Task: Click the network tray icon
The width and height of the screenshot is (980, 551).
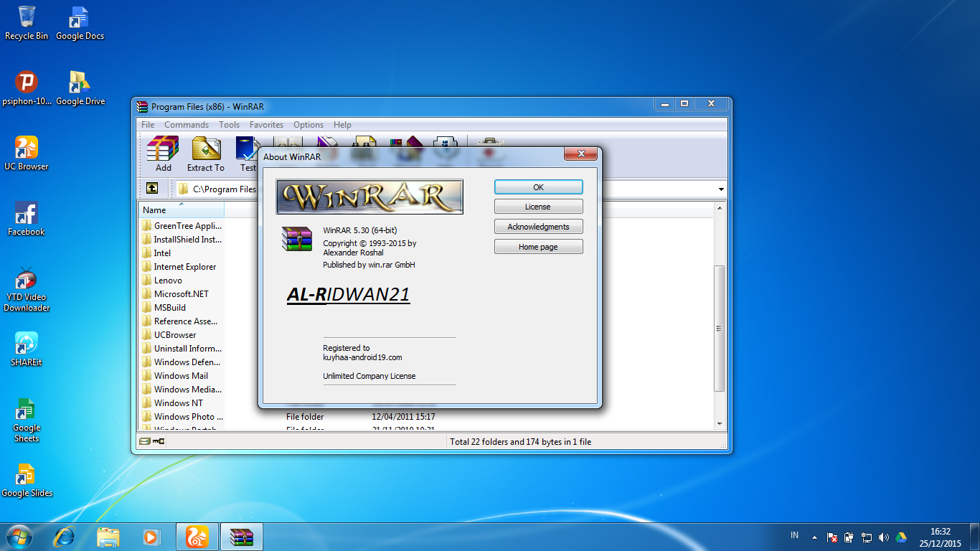Action: pyautogui.click(x=867, y=537)
